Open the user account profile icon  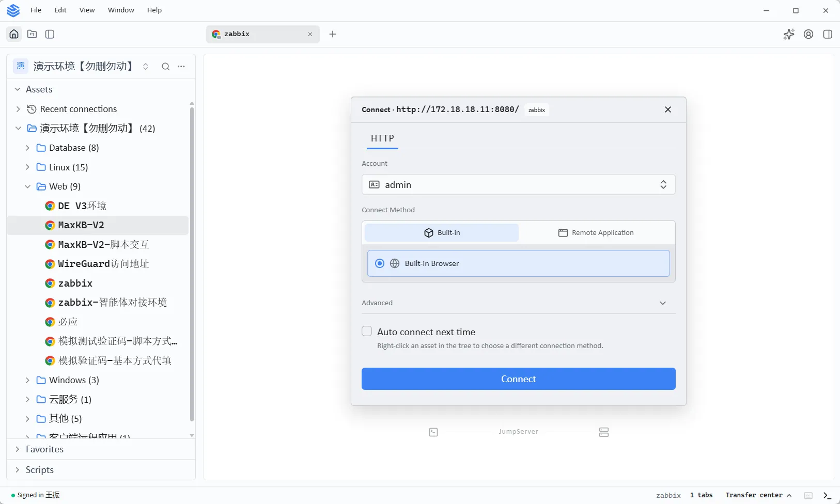[x=808, y=34]
